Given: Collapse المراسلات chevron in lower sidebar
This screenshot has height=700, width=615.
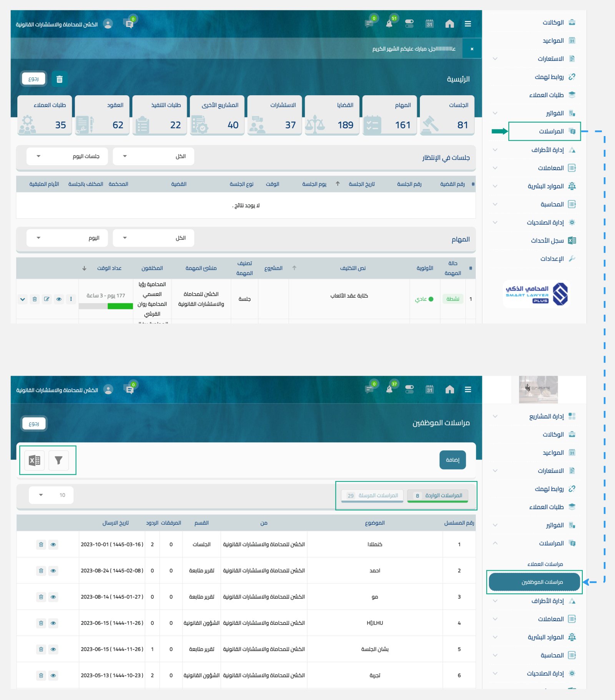Looking at the screenshot, I should (495, 543).
